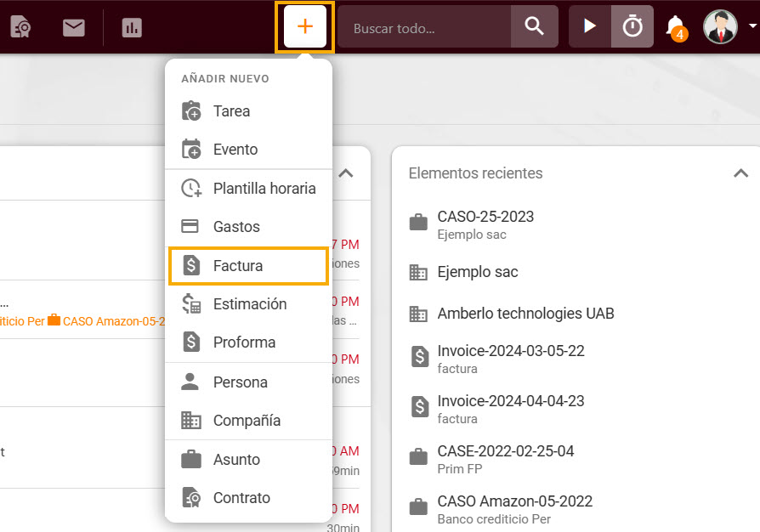Create a new Tarea from the menu
The width and height of the screenshot is (760, 532).
(230, 110)
